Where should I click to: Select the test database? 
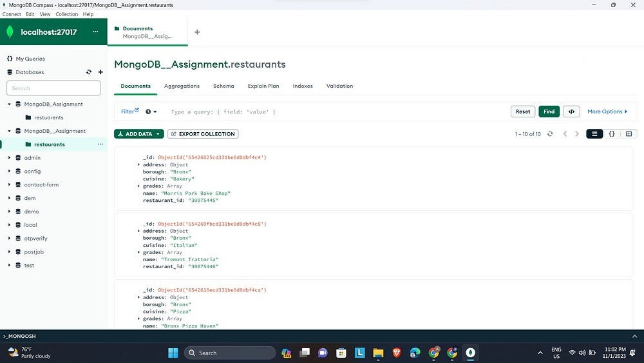click(x=29, y=265)
